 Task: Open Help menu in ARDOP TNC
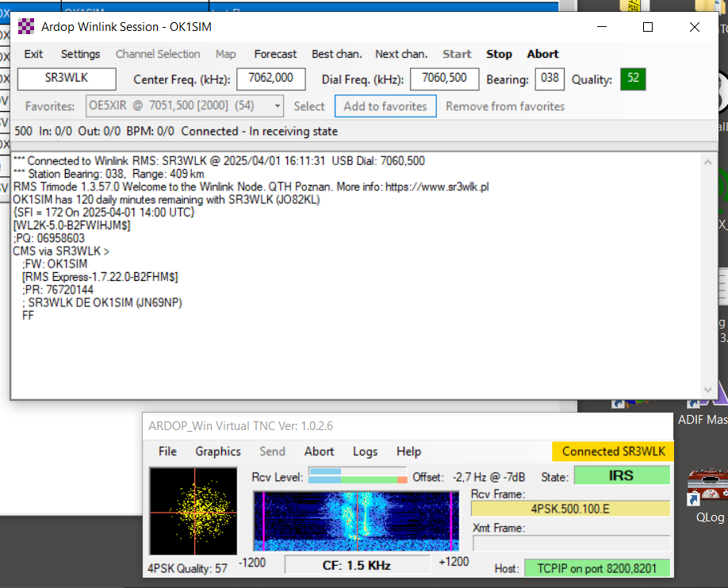(408, 452)
